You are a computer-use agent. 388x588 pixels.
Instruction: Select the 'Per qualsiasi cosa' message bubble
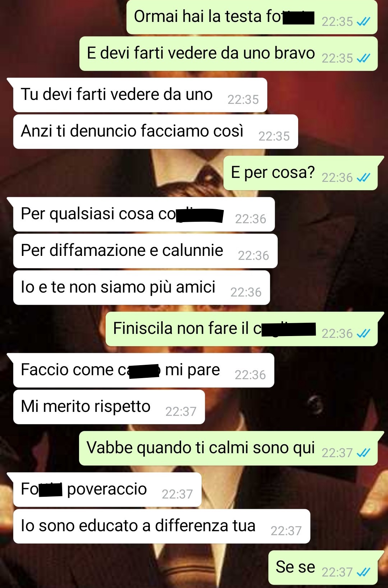tap(144, 214)
